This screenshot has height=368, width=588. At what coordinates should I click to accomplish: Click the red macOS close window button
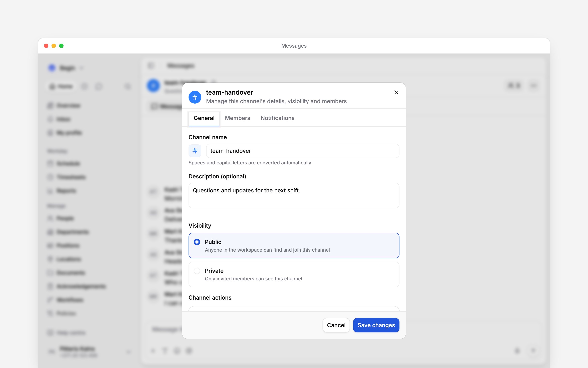pos(46,46)
